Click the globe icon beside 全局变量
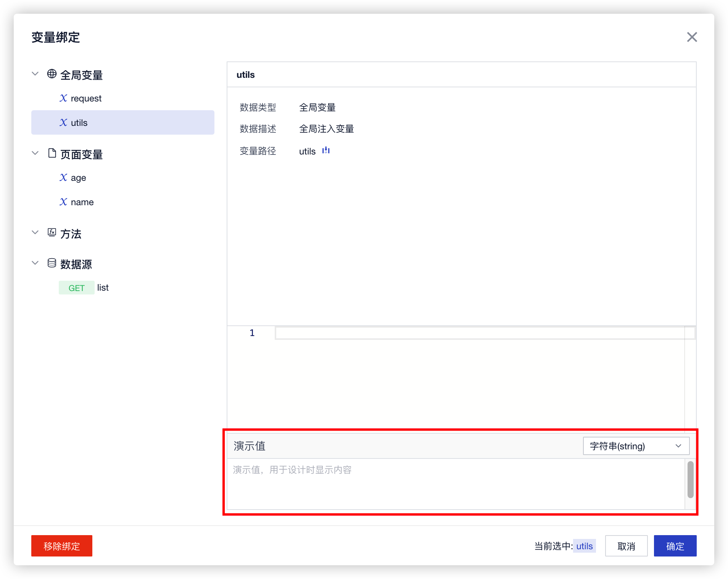Image resolution: width=728 pixels, height=579 pixels. tap(52, 74)
